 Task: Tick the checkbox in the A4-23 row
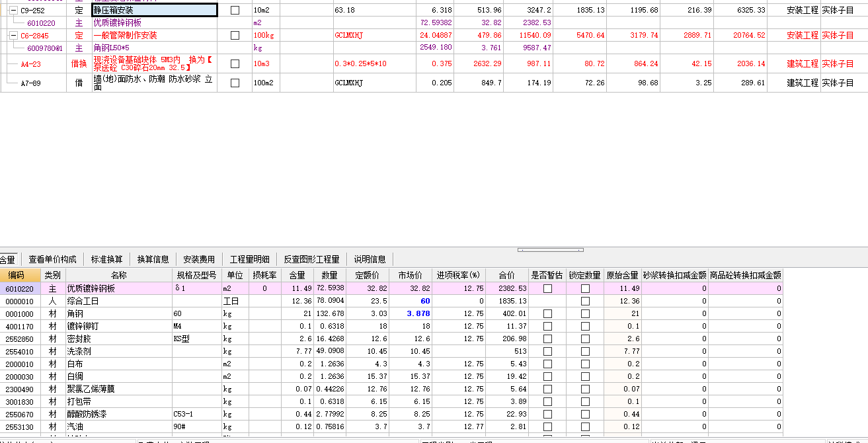pos(235,64)
